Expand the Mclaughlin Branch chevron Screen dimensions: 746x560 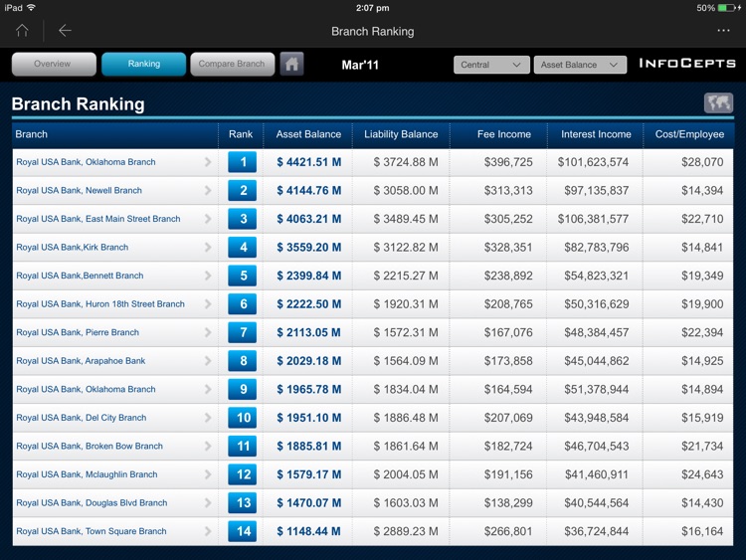click(208, 474)
